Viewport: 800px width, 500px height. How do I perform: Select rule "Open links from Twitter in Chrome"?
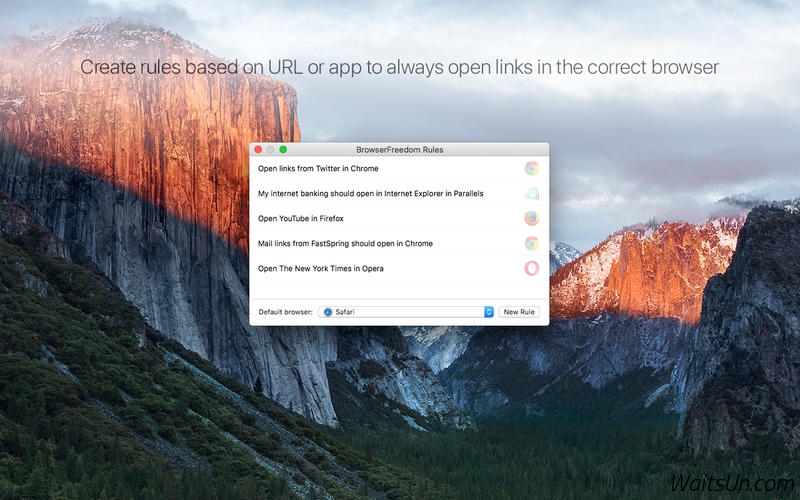[399, 168]
